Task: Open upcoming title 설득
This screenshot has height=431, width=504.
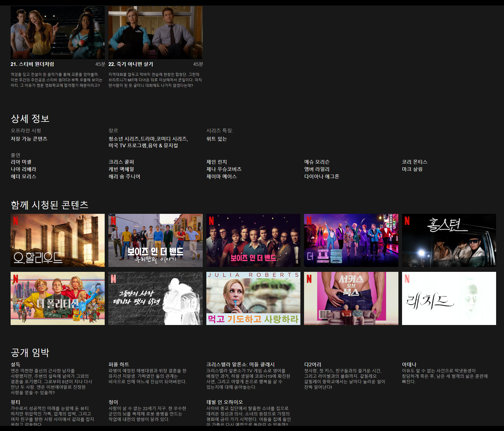Action: tap(15, 364)
